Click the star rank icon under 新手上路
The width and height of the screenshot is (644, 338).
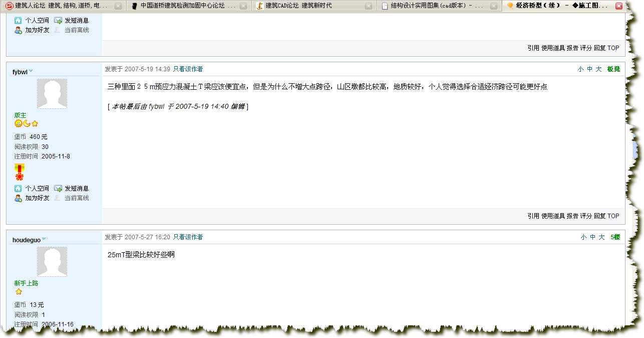coord(19,291)
